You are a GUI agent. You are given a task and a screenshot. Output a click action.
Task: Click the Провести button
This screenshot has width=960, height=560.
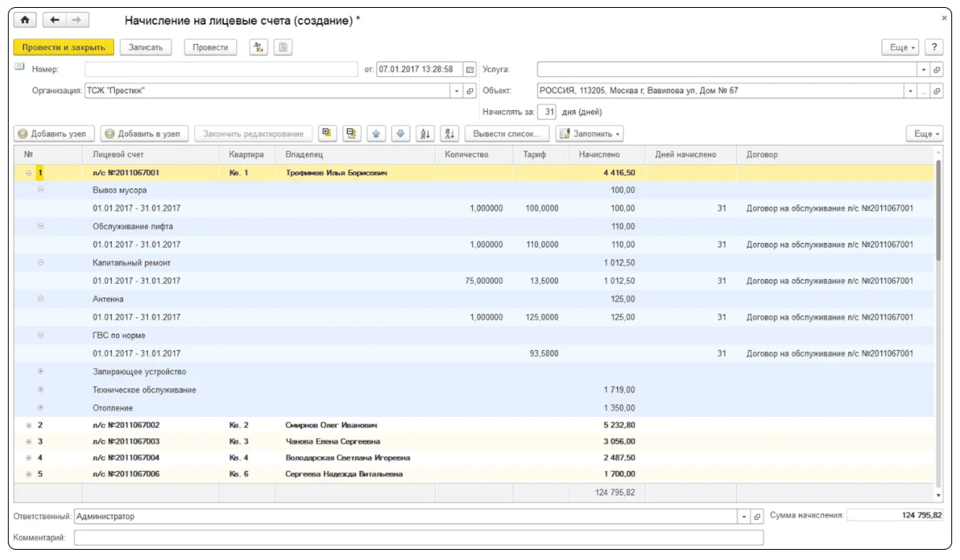211,47
